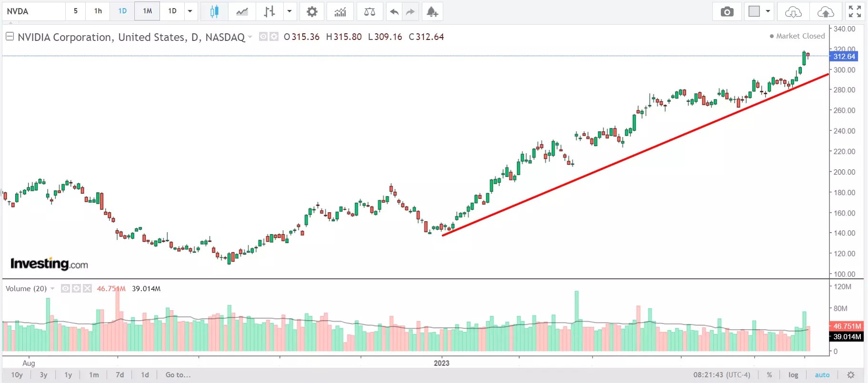Click the high value H315.80
This screenshot has width=868, height=383.
point(344,37)
